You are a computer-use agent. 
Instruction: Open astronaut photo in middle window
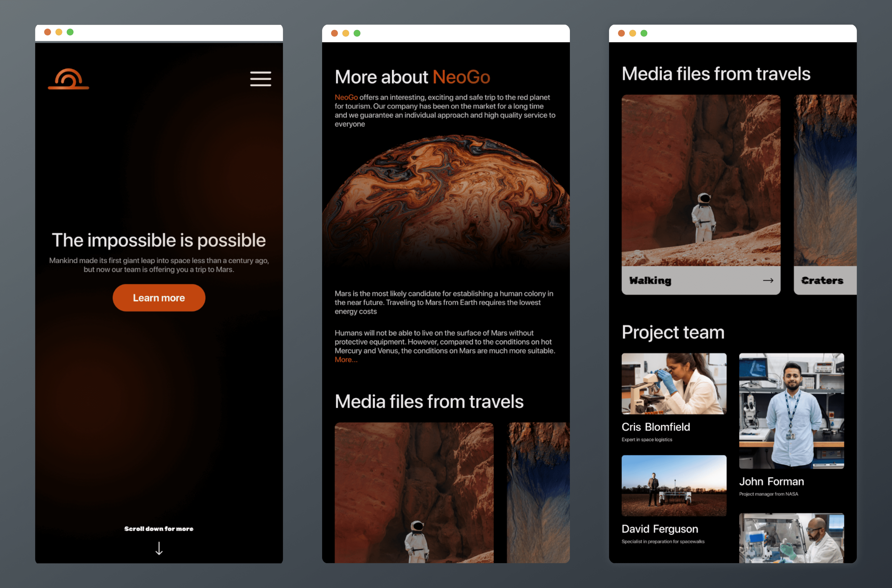[x=414, y=492]
